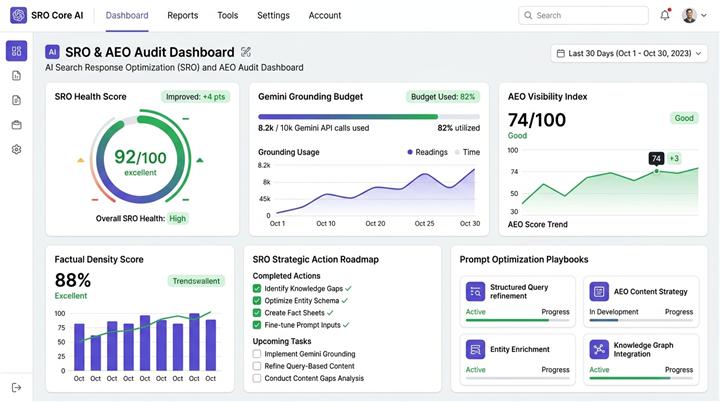Viewport: 720px width, 402px height.
Task: Click the calendar icon in date range
Action: (x=561, y=53)
